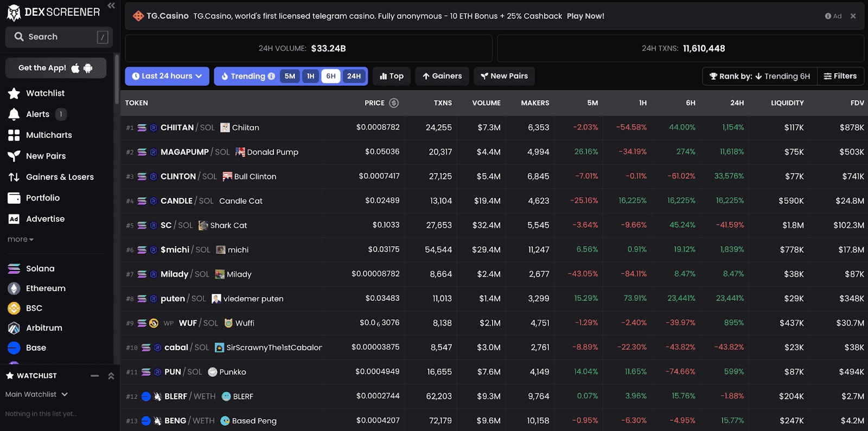Select the Ethereum chain icon
Screen dimensions: 868x431
(x=14, y=288)
